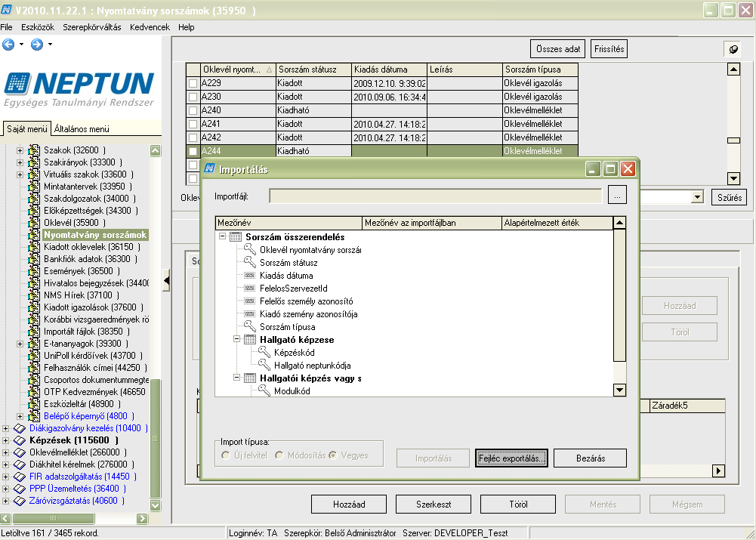Click the key icon beside Sorszám státusz
Screen dimensions: 756x540
250,262
